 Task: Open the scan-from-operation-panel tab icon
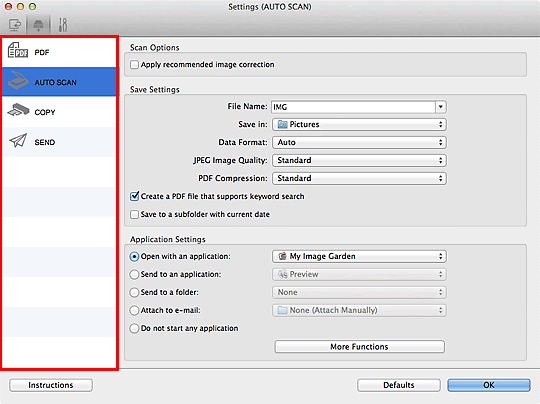[38, 25]
